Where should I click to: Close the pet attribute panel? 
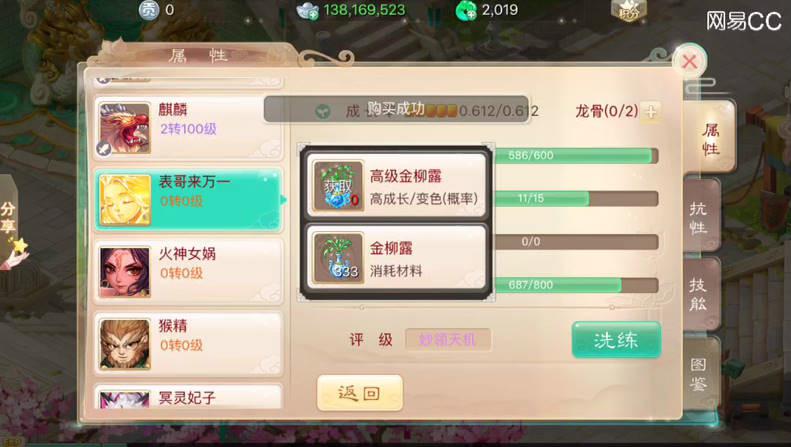point(690,62)
